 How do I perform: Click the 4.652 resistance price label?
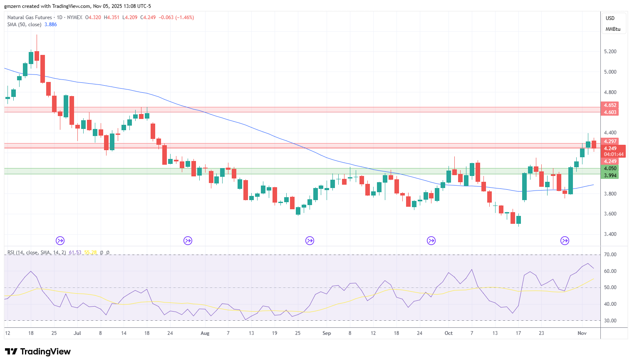tap(610, 105)
